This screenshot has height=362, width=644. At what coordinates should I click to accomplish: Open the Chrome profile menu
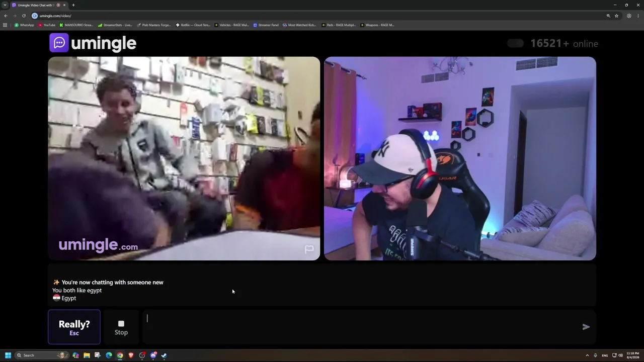click(x=629, y=16)
